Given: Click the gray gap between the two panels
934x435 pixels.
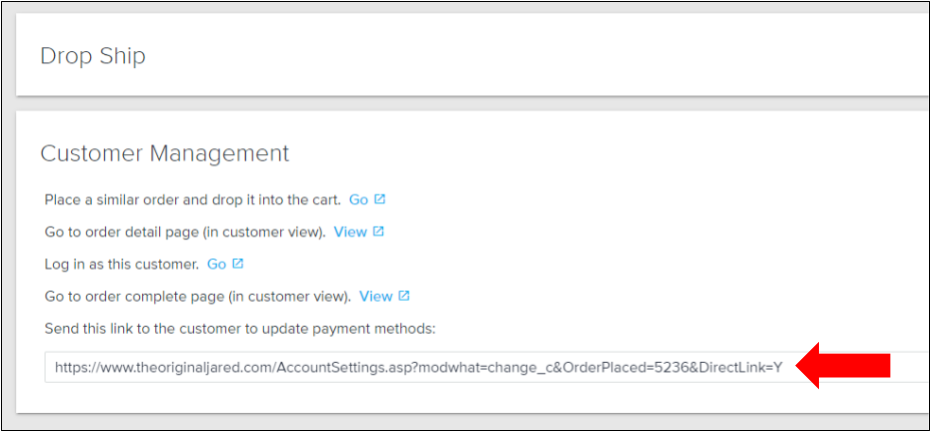Looking at the screenshot, I should coord(470,104).
